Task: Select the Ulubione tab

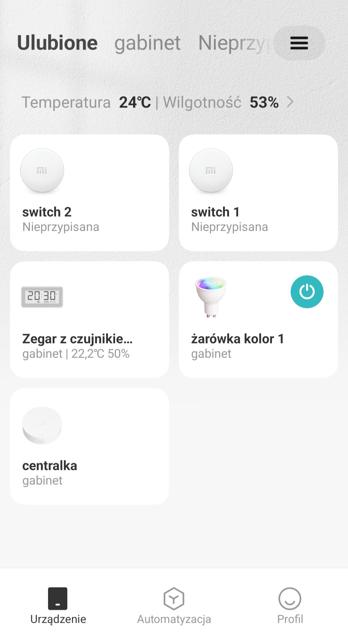Action: point(57,43)
